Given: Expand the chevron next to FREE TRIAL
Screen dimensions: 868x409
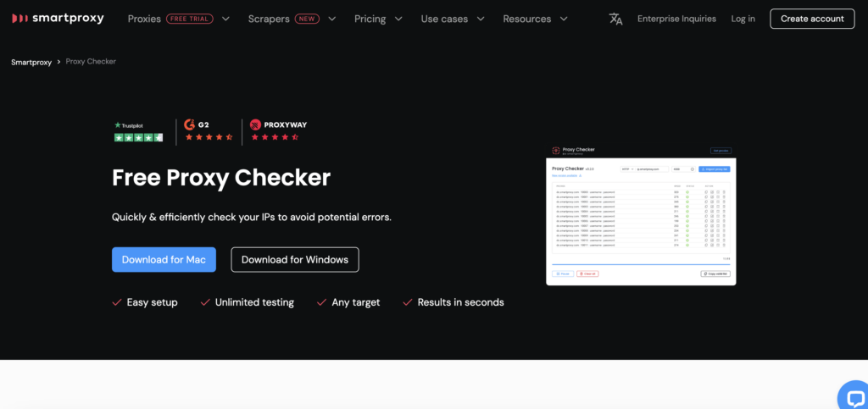Looking at the screenshot, I should pos(225,19).
